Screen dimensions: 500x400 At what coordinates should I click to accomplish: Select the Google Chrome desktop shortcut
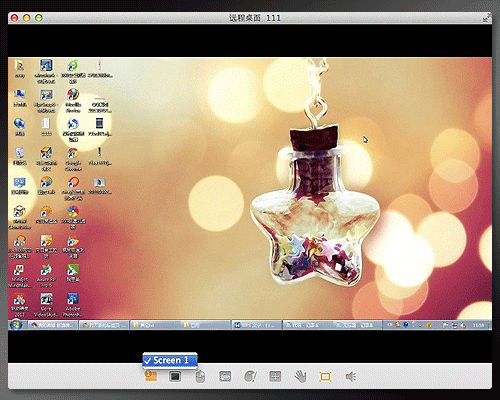coord(73,159)
